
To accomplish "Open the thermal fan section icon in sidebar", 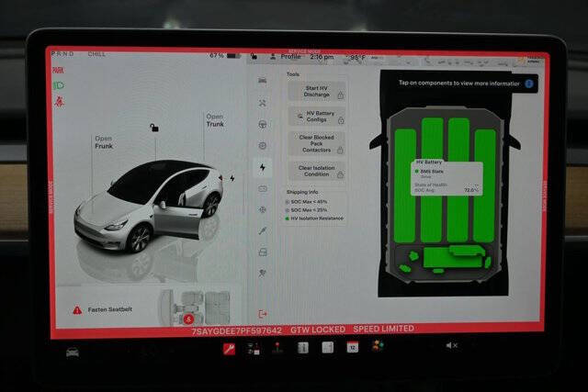I will point(263,209).
